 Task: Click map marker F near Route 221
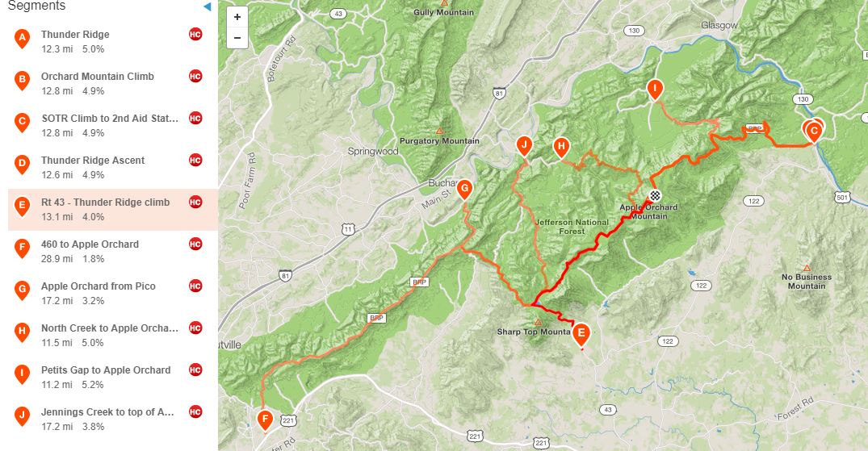(x=265, y=420)
